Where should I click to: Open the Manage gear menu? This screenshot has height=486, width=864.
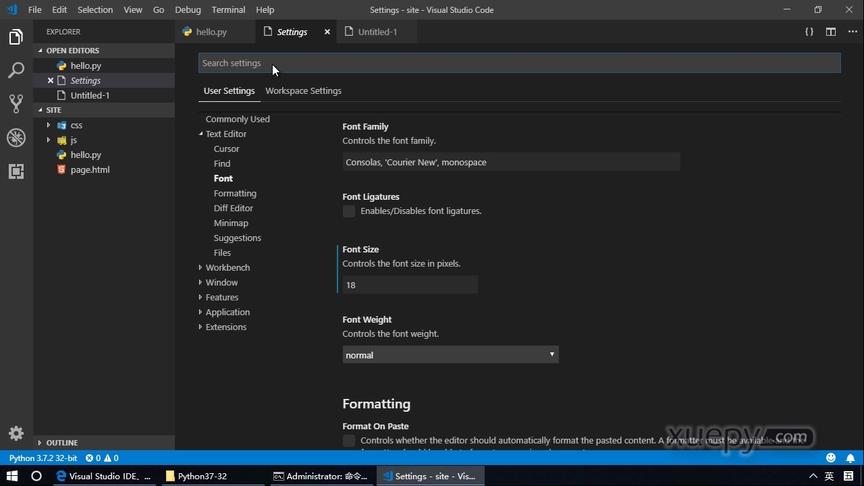[x=16, y=434]
